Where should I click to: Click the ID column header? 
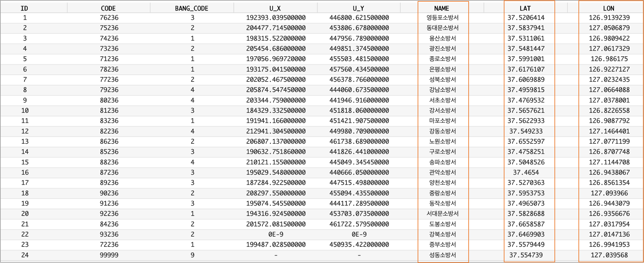click(24, 8)
